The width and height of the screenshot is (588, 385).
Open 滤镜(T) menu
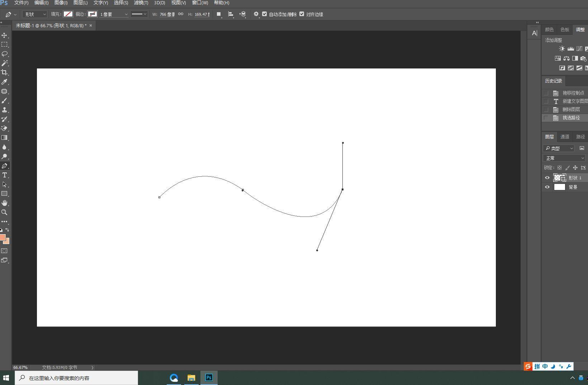pos(141,3)
